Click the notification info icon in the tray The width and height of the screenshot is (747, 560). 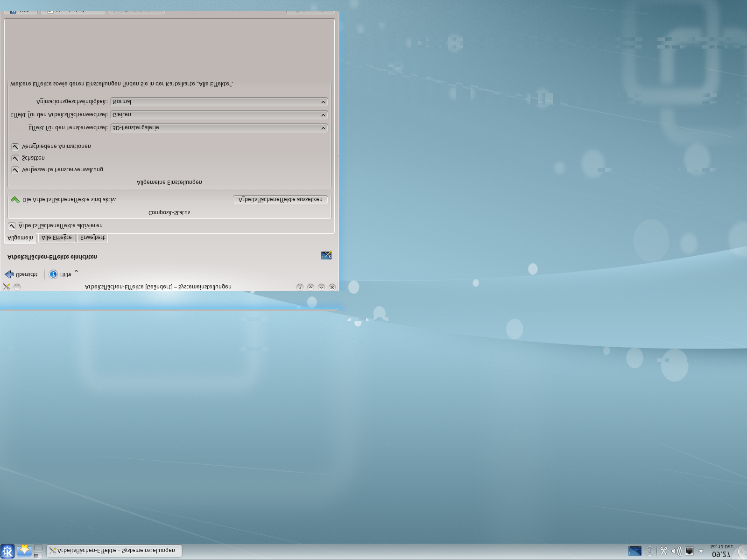click(x=649, y=551)
